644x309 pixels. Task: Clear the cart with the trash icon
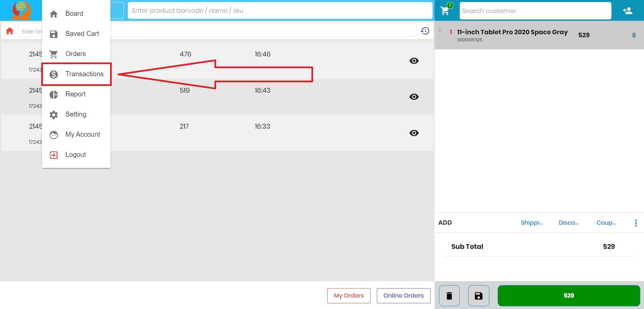click(449, 296)
